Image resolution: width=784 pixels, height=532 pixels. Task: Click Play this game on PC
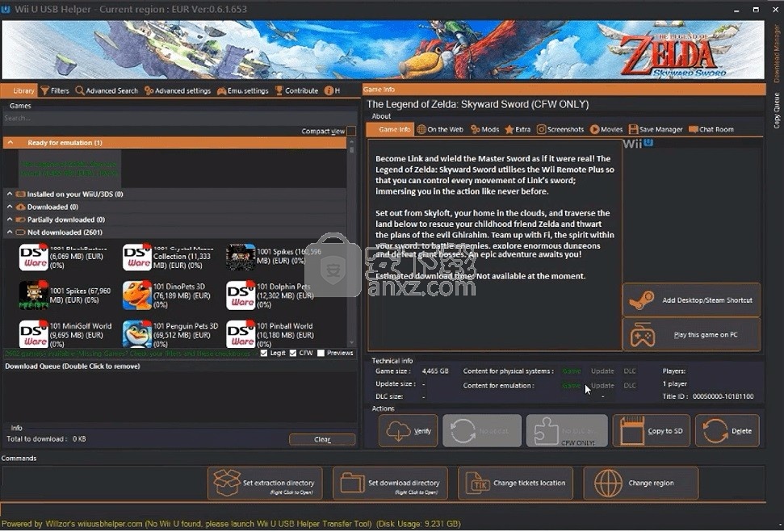pos(691,335)
